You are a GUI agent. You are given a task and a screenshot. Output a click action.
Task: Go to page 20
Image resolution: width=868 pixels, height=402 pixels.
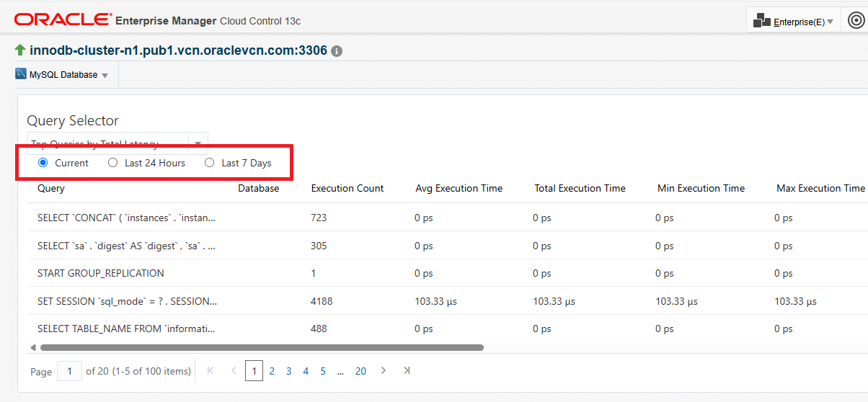[x=360, y=371]
